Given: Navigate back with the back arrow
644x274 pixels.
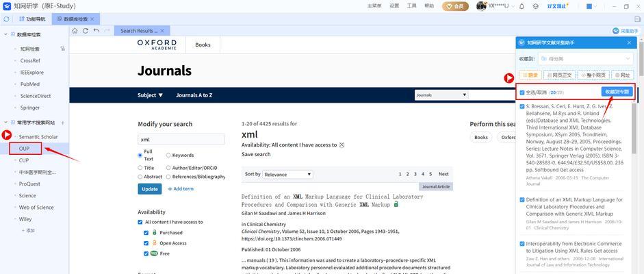Looking at the screenshot, I should tap(96, 31).
